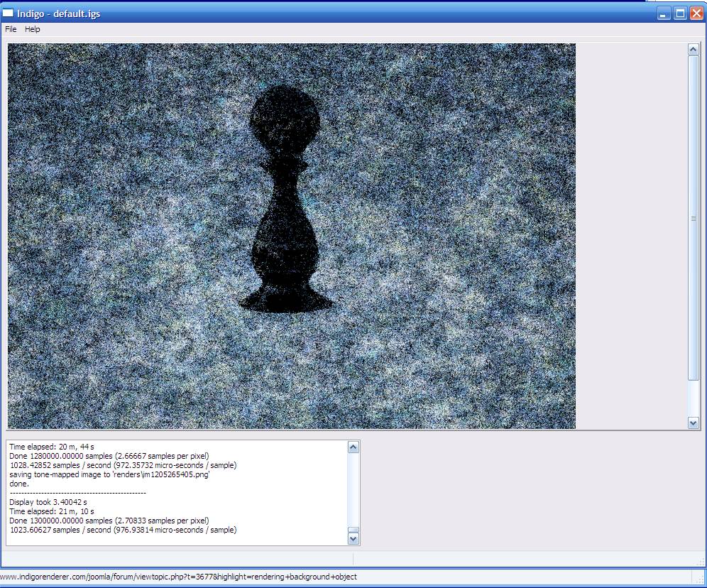707x588 pixels.
Task: Click the indigorenderer.com URL at the bottom
Action: (178, 577)
